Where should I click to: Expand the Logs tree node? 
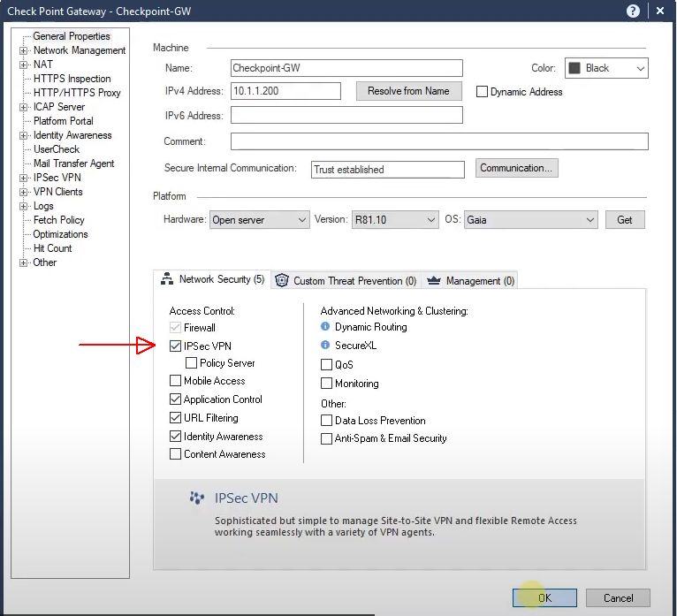[x=23, y=206]
